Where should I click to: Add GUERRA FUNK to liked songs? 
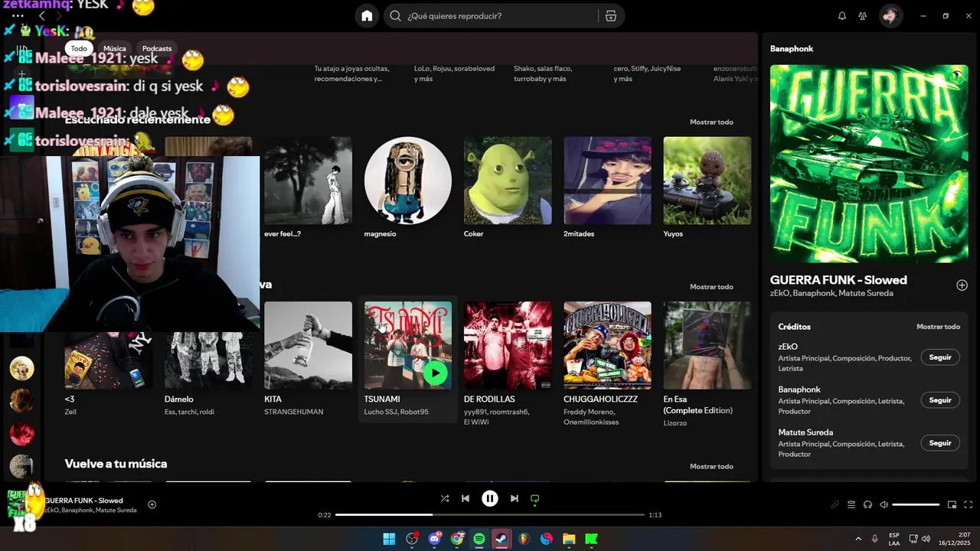[962, 285]
